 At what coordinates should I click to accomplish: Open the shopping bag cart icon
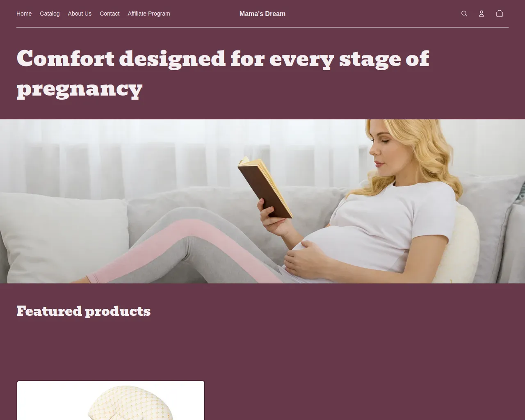coord(499,14)
